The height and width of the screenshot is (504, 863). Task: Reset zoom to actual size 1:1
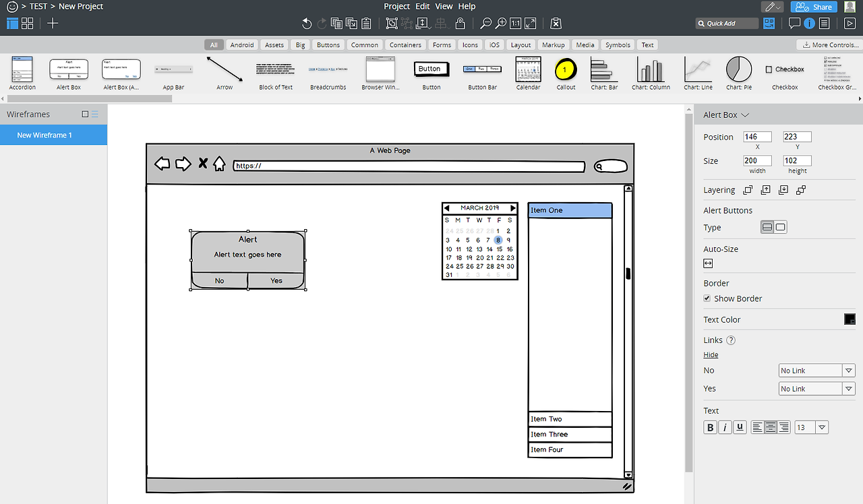tap(516, 24)
